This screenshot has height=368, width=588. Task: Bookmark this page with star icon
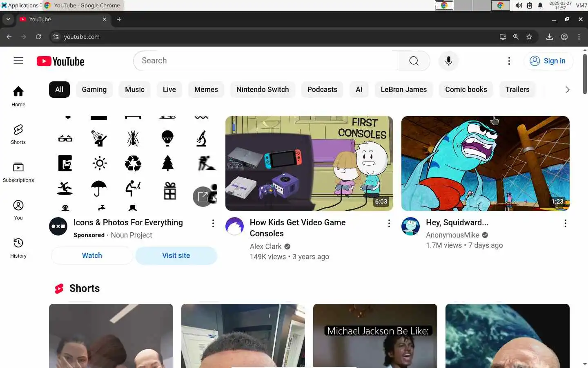click(x=529, y=37)
